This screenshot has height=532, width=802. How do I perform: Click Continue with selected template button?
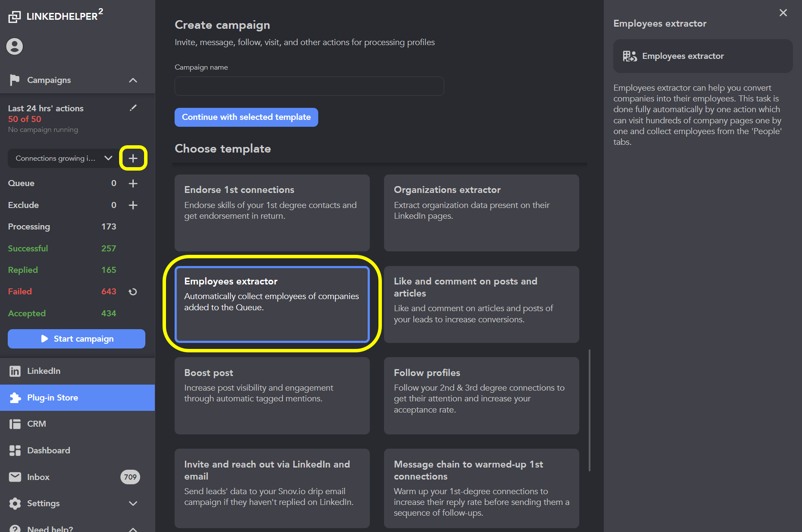[246, 117]
